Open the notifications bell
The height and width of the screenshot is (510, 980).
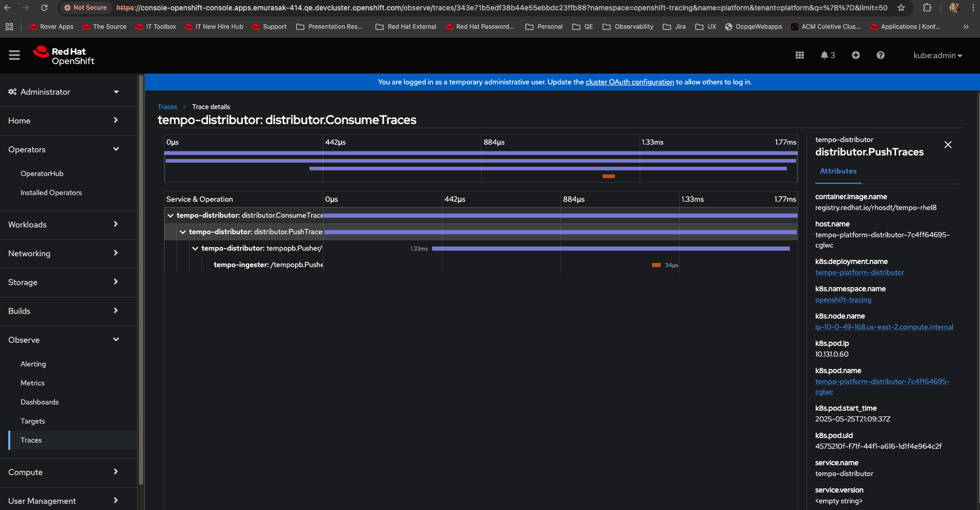pyautogui.click(x=828, y=55)
